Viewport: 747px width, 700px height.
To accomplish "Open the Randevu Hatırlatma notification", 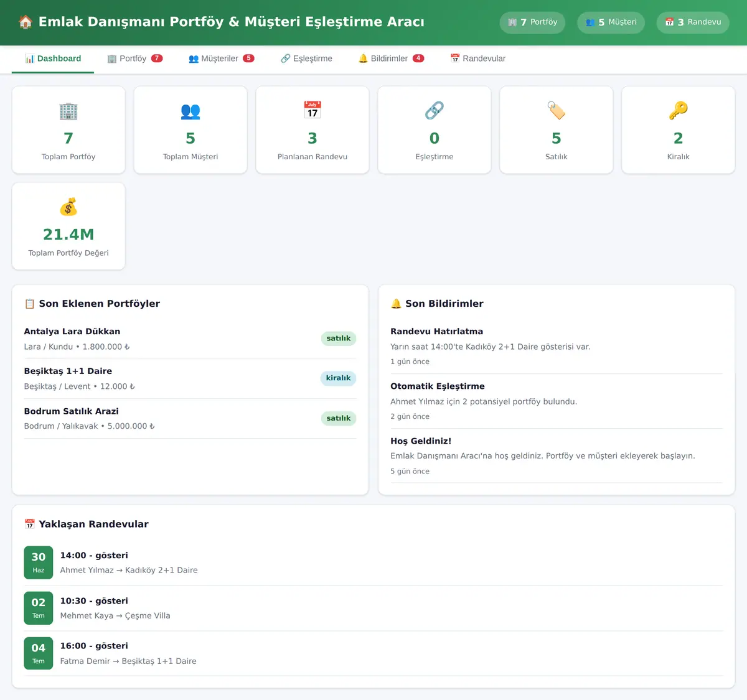I will click(557, 347).
